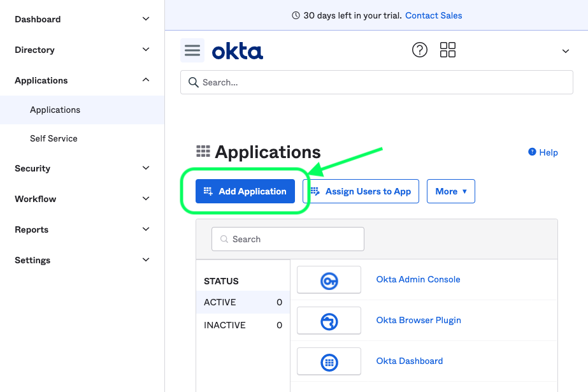The width and height of the screenshot is (588, 392).
Task: Click the Okta logo
Action: [x=238, y=51]
